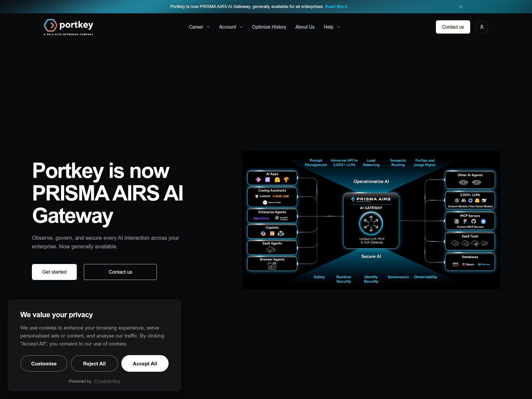The height and width of the screenshot is (399, 532).
Task: Click the Browser Agents window icon
Action: 272,266
